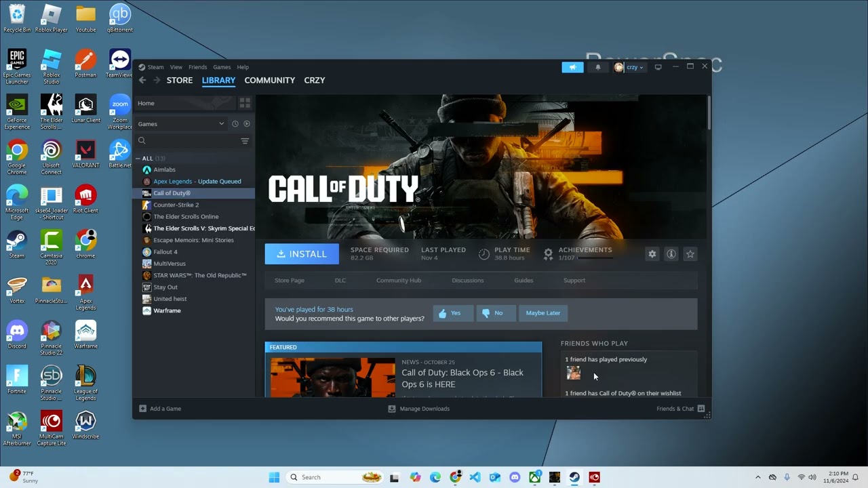Open the View menu
This screenshot has height=488, width=868.
176,67
